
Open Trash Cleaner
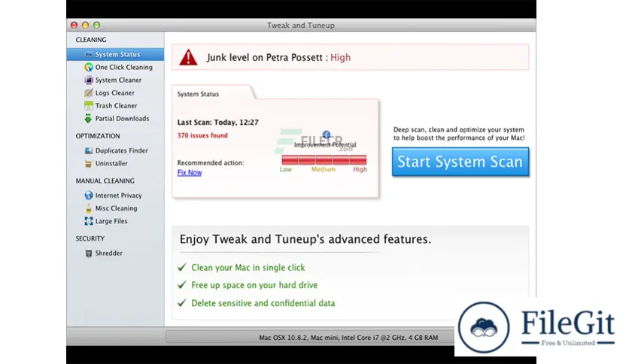point(115,105)
